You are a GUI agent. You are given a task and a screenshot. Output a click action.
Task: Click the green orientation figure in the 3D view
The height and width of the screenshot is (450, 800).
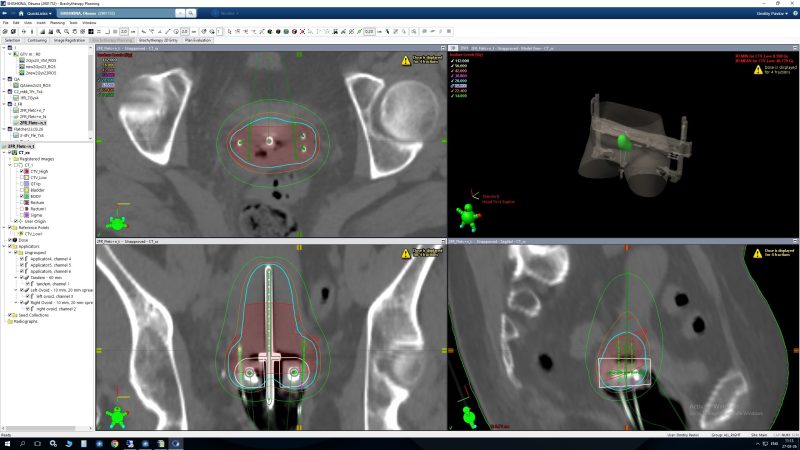466,215
